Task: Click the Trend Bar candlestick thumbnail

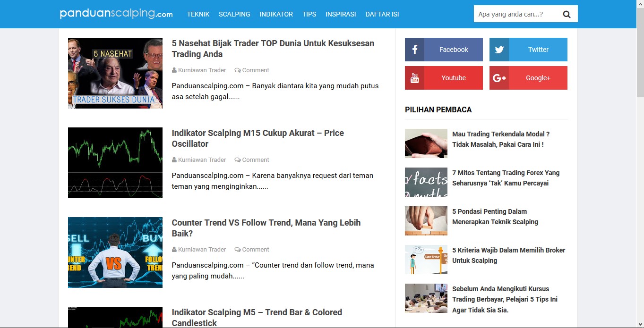Action: (x=115, y=317)
